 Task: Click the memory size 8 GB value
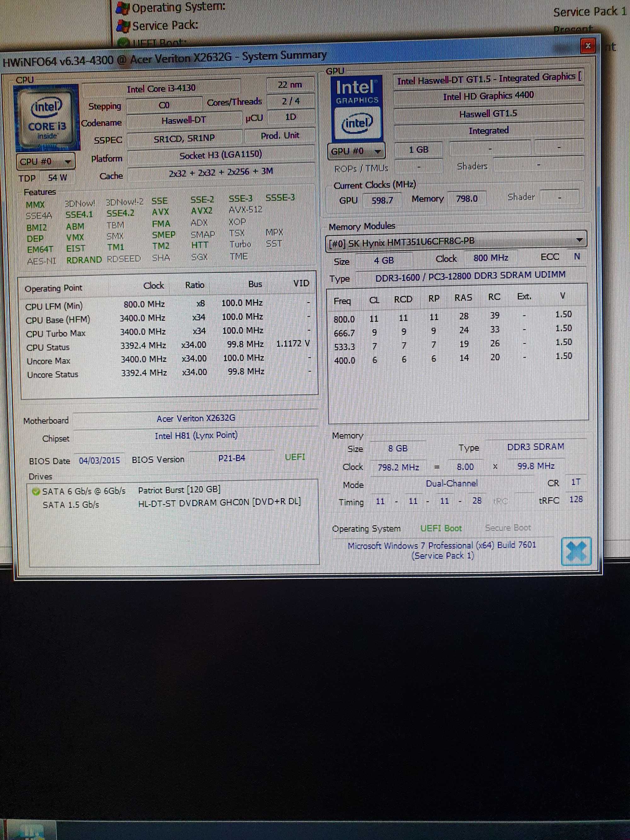398,449
